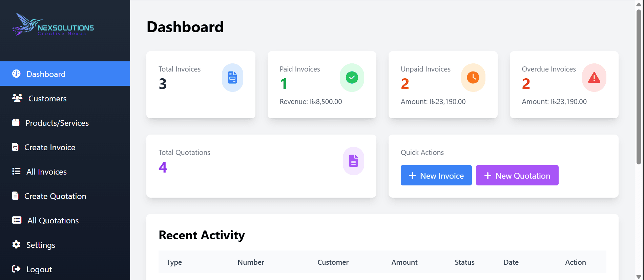The image size is (644, 280).
Task: Open the Dashboard menu item
Action: coord(65,74)
